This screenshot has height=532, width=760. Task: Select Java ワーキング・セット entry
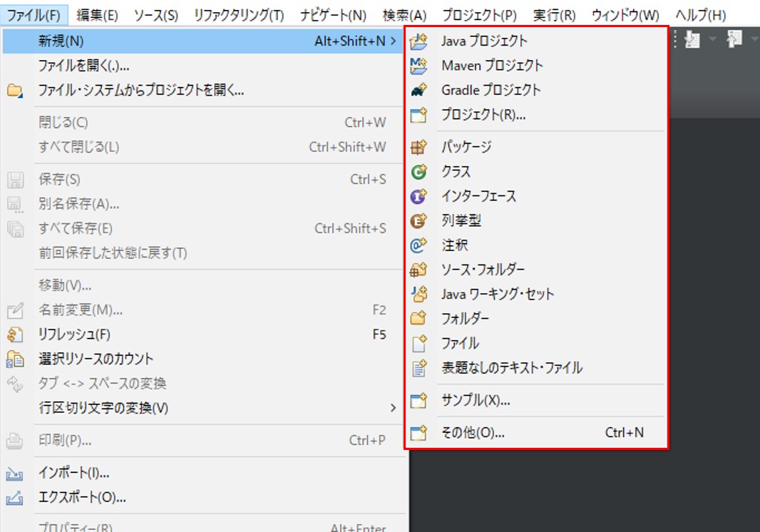[x=536, y=295]
